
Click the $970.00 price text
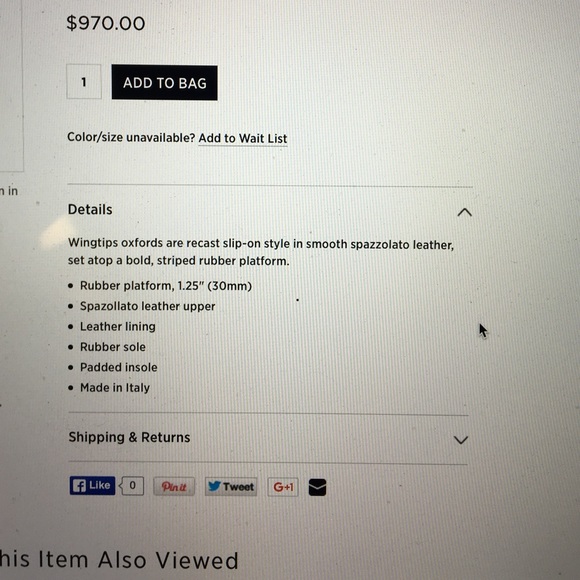click(106, 23)
